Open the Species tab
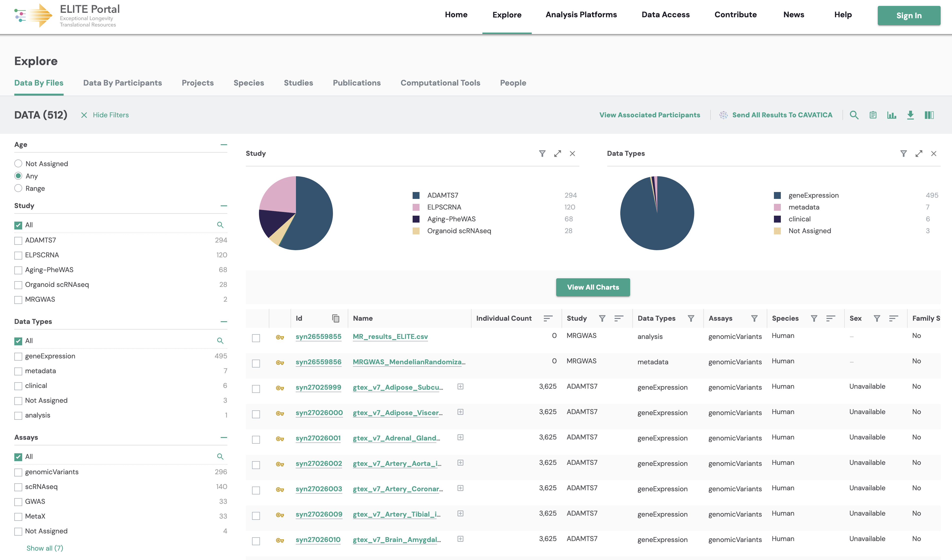 click(249, 83)
